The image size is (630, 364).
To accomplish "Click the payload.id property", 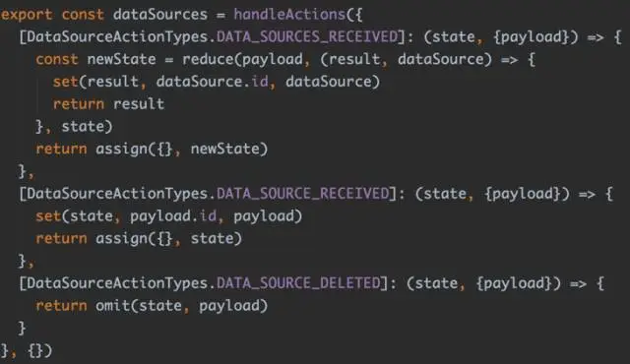I will coord(173,216).
